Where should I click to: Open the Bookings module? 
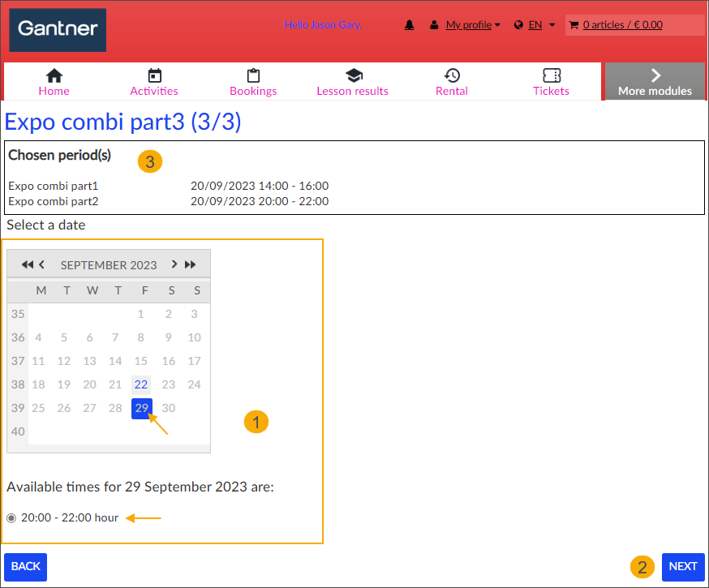click(253, 81)
